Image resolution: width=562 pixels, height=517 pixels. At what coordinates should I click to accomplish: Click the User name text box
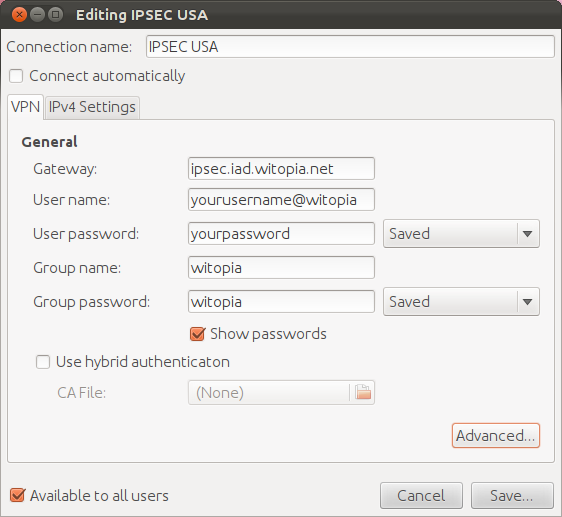pos(281,199)
